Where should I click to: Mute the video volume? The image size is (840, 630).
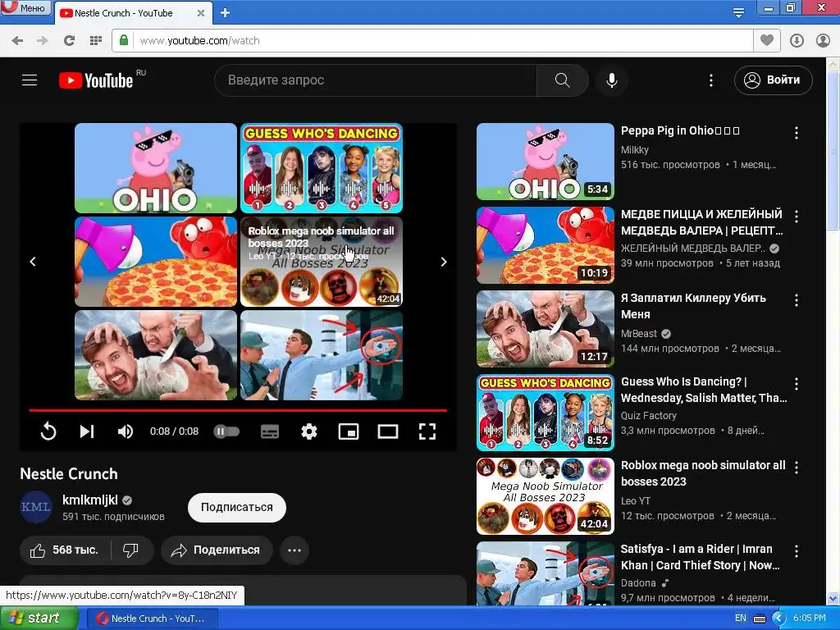[126, 431]
